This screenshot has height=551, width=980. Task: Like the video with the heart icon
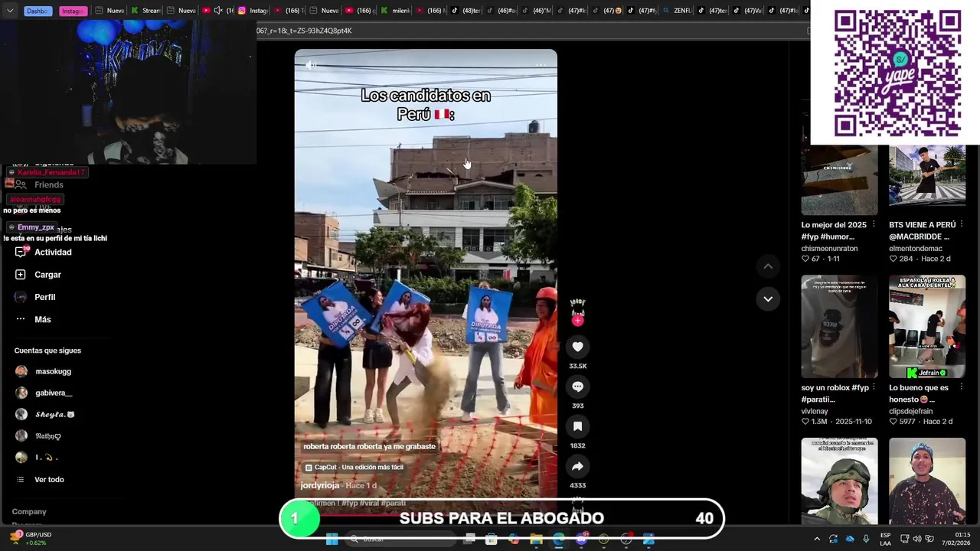tap(577, 347)
